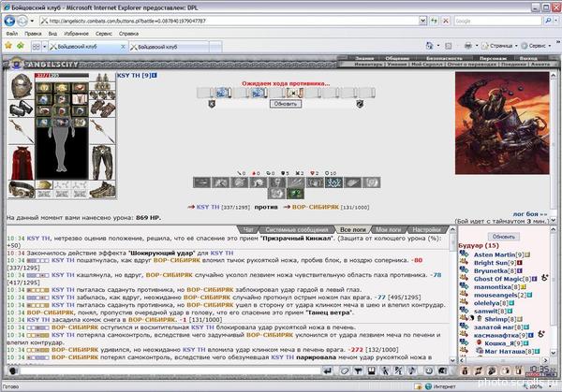Click the browser Refresh icon
This screenshot has width=562, height=392.
point(434,21)
